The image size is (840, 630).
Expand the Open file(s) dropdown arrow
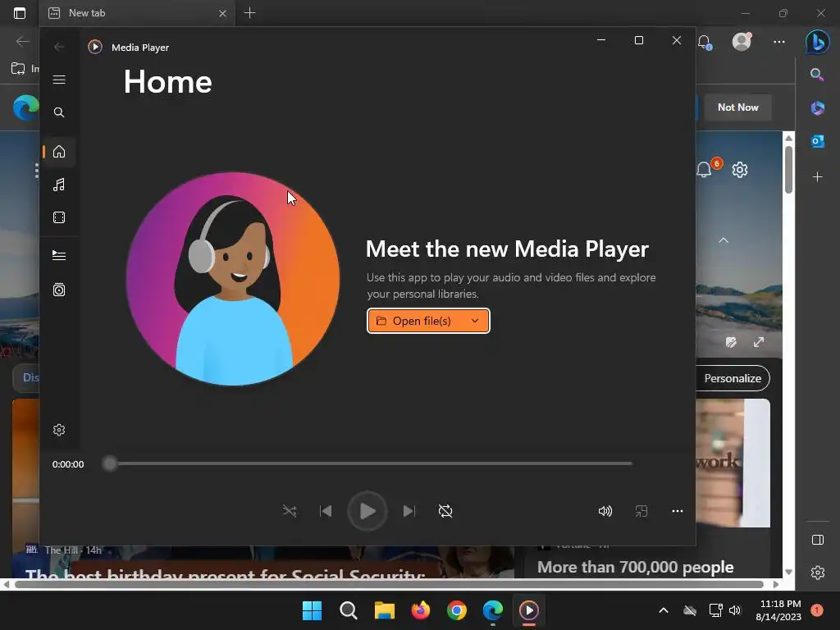click(x=475, y=321)
